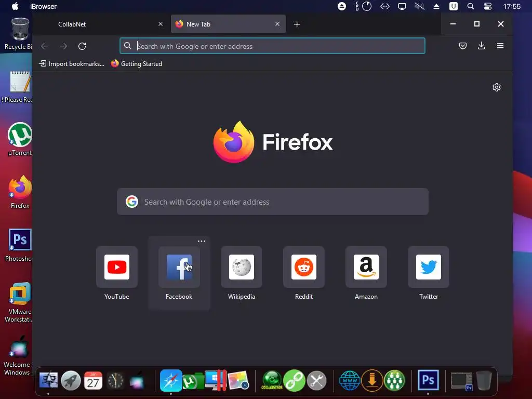Screen dimensions: 532x399
Task: Open the Photoshop icon in the dock
Action: pos(428,380)
